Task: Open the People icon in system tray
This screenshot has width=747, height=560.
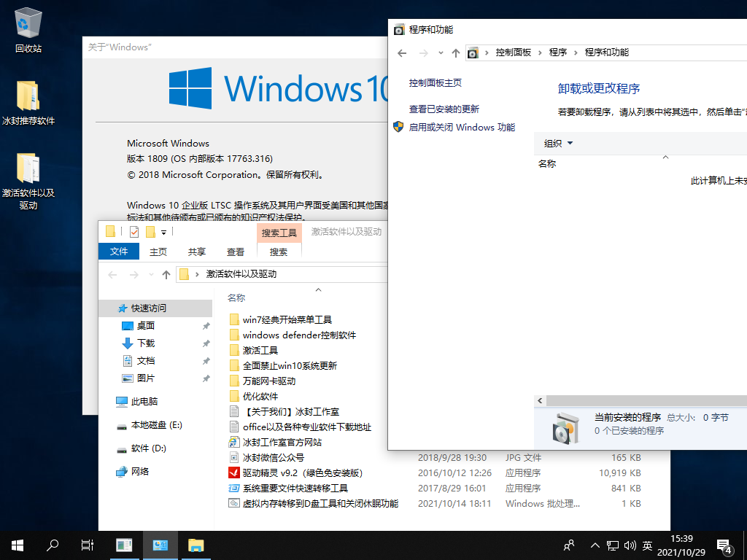Action: coord(569,545)
